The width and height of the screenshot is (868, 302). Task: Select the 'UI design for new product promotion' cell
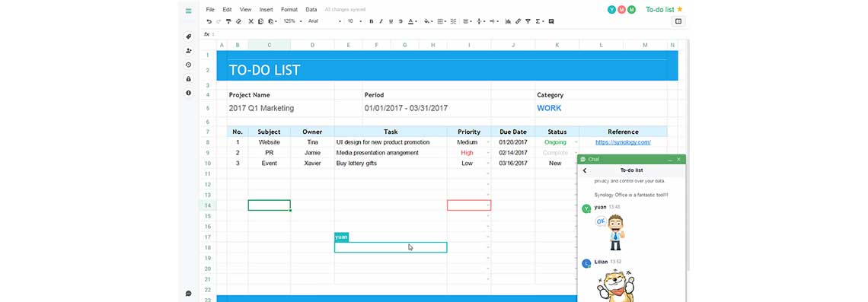[391, 142]
